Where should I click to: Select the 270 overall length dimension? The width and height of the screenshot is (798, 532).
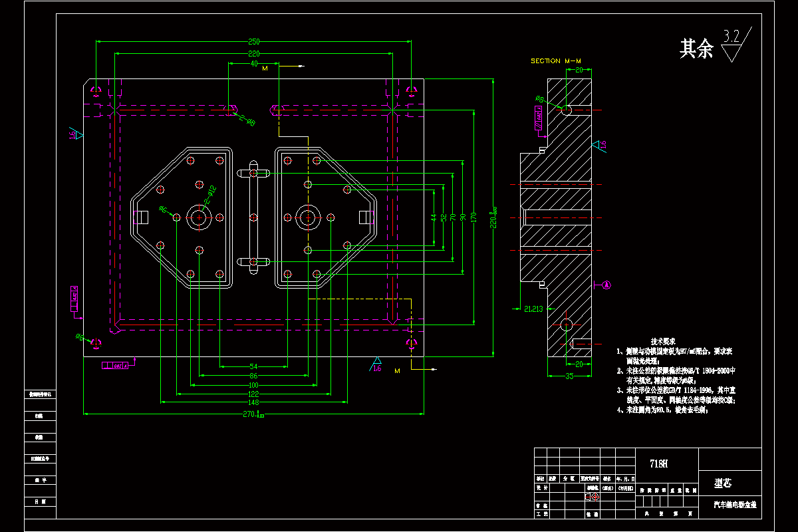(255, 415)
